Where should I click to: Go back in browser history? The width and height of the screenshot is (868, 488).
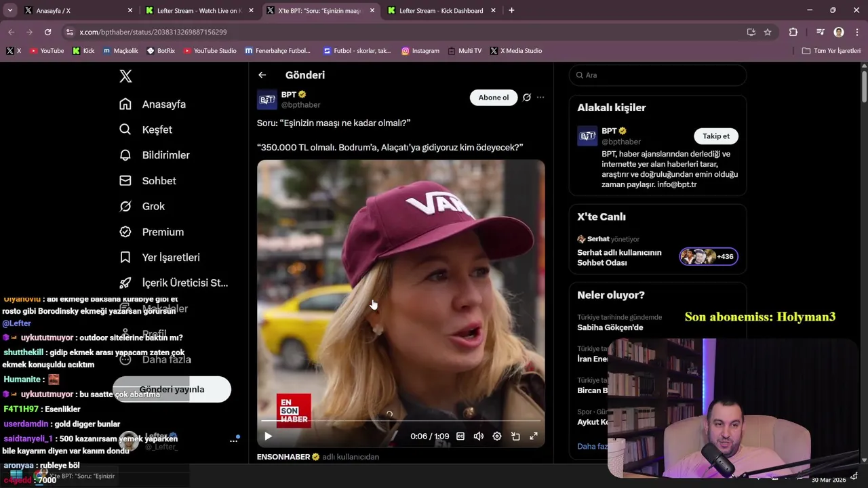tap(11, 32)
